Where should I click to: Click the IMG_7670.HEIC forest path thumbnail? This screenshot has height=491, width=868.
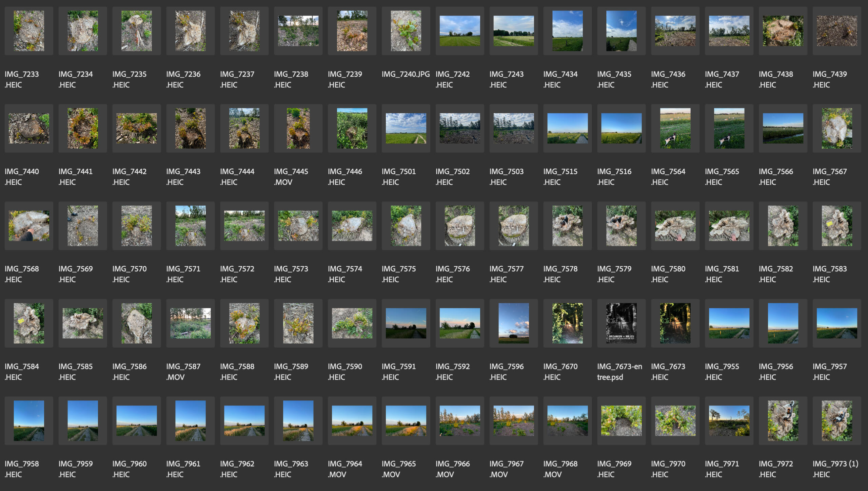coord(567,323)
